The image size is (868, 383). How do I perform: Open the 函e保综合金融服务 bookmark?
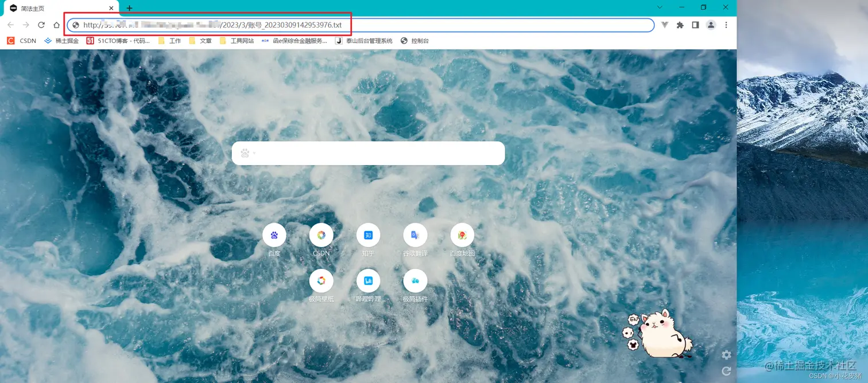pos(294,41)
